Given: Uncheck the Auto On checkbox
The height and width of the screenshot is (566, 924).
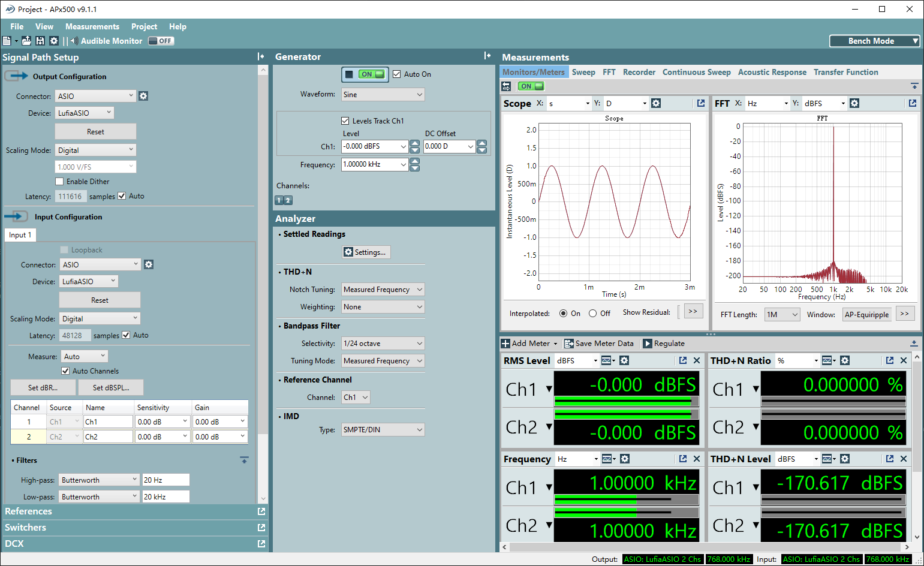Looking at the screenshot, I should 397,74.
